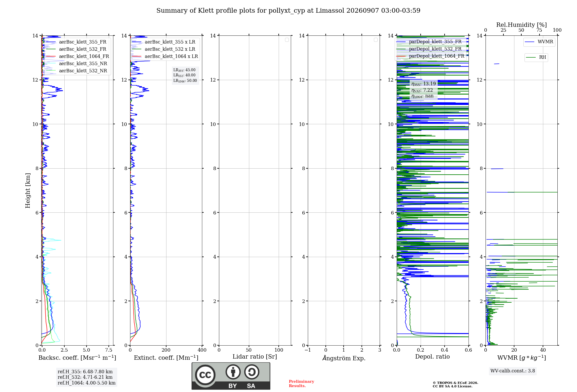Click the 40 tick on WVMR axis
Image resolution: width=577 pixels, height=392 pixels.
[x=543, y=350]
